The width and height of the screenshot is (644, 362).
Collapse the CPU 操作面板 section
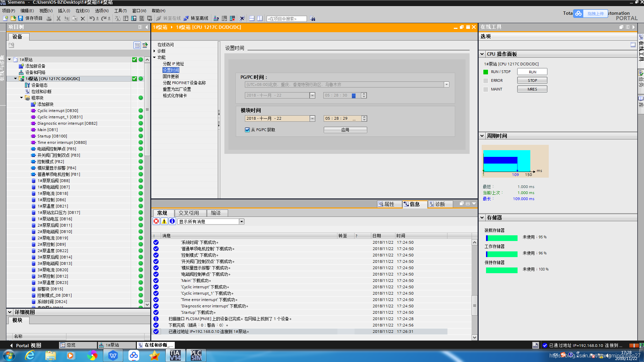482,54
